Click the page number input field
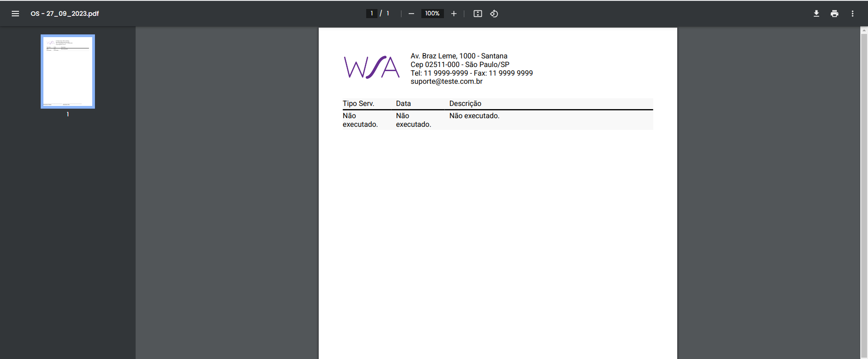Image resolution: width=868 pixels, height=359 pixels. click(x=372, y=14)
